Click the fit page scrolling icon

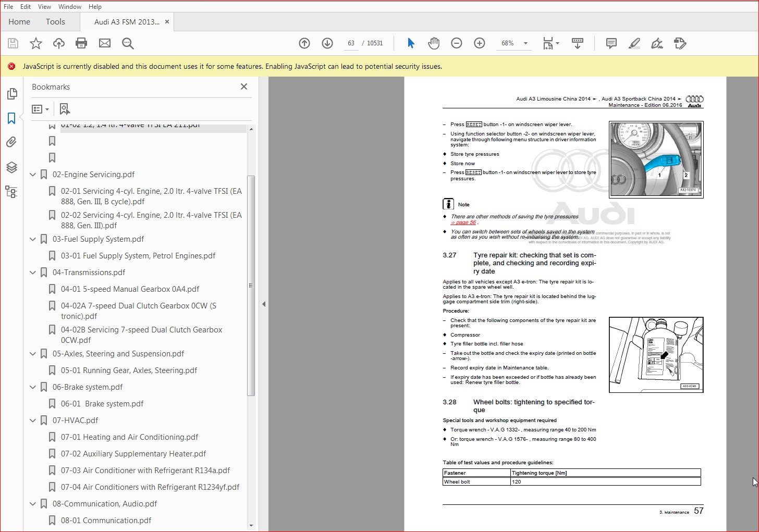coord(548,43)
